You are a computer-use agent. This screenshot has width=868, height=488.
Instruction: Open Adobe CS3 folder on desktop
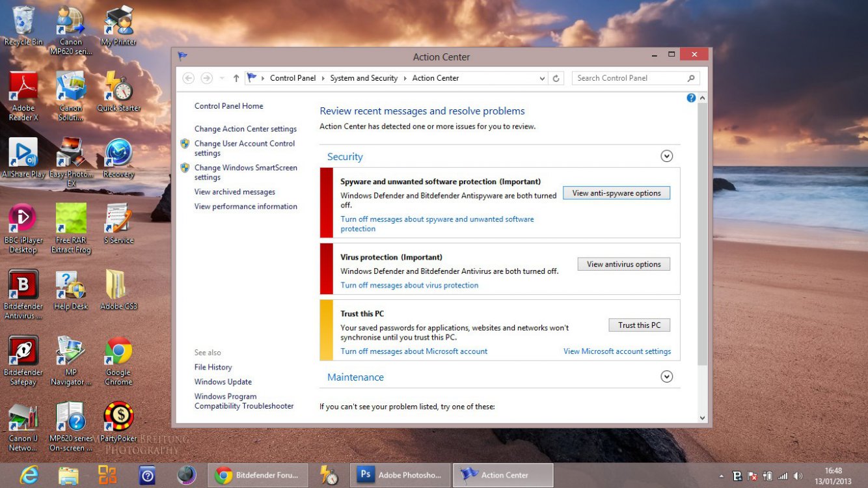coord(118,290)
